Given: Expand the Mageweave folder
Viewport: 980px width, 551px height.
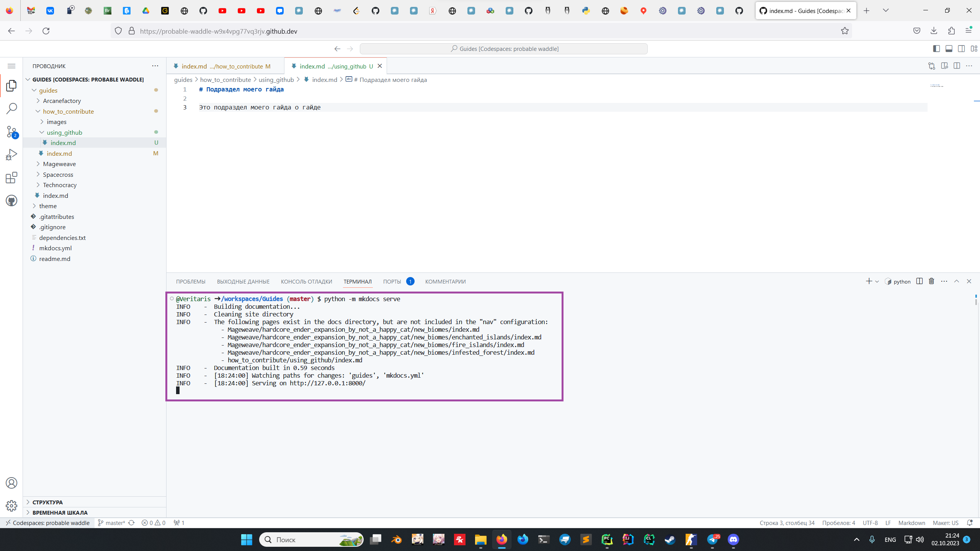Looking at the screenshot, I should [59, 164].
